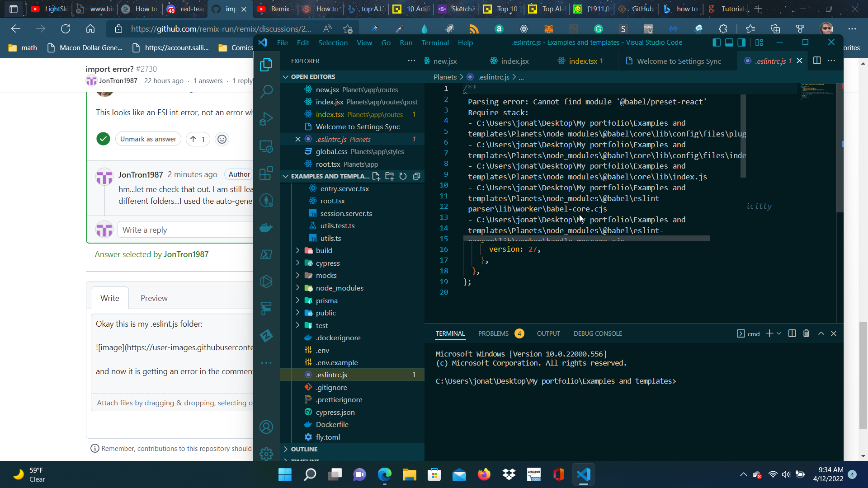
Task: Open Microsoft Edge from taskbar
Action: coord(384,474)
